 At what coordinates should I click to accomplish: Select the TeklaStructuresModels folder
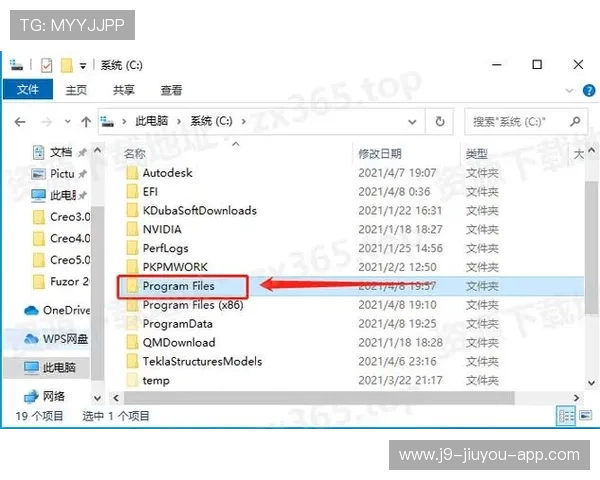click(202, 361)
